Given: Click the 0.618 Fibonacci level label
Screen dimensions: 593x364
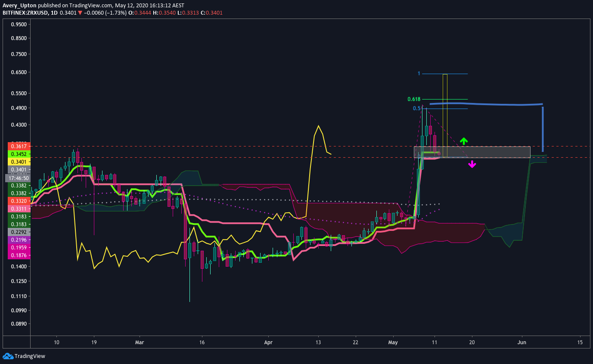Looking at the screenshot, I should tap(414, 99).
